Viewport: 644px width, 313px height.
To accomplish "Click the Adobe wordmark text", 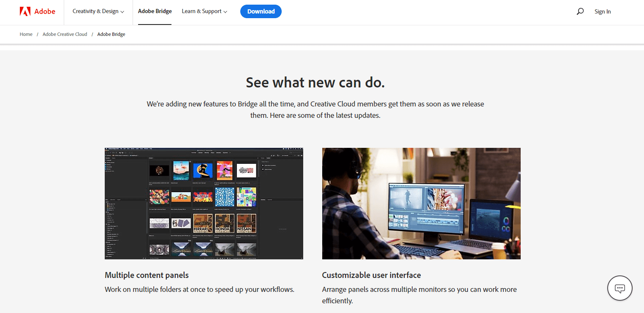I will click(x=45, y=11).
